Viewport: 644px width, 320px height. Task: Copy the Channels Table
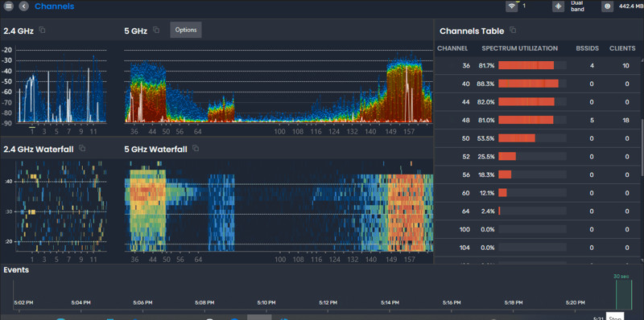[513, 30]
